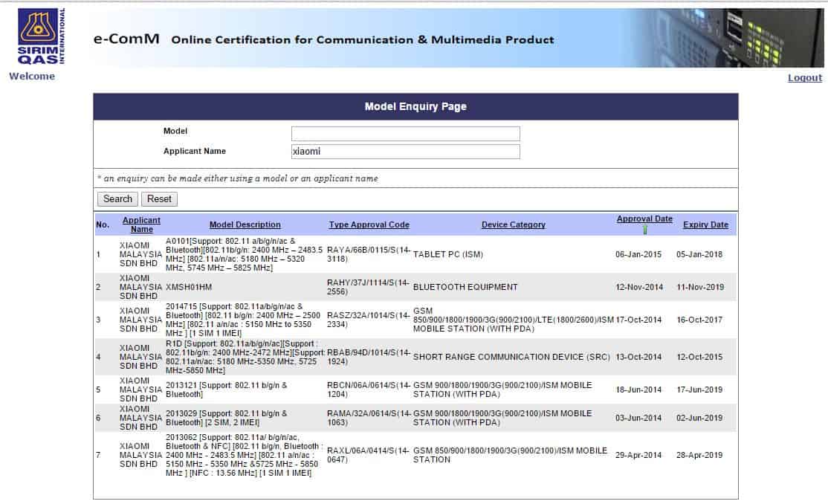Sort by the Applicant Name column header

(x=141, y=224)
